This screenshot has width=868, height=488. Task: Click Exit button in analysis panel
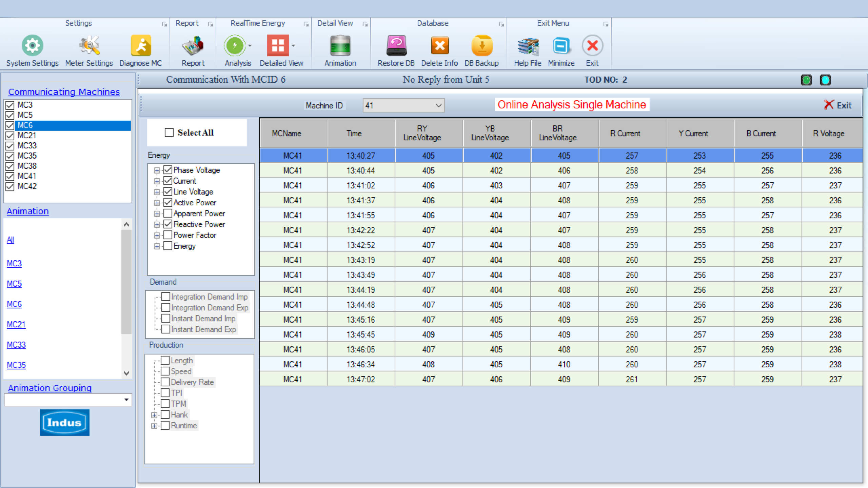837,105
